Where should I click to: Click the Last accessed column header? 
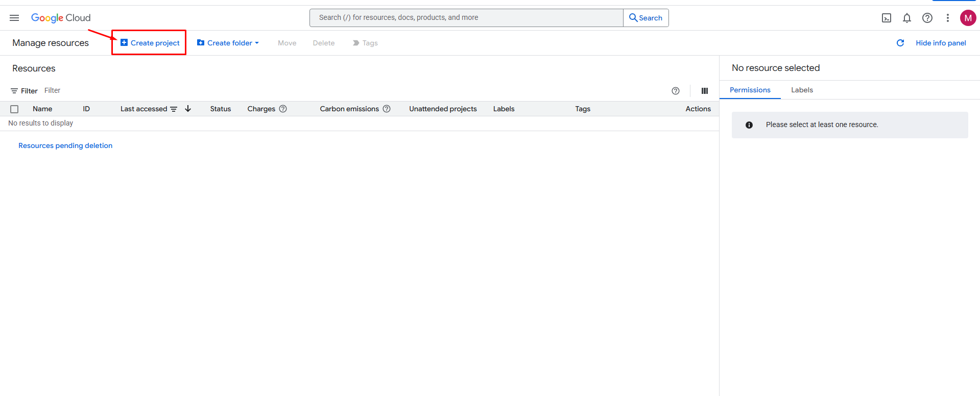pyautogui.click(x=144, y=109)
